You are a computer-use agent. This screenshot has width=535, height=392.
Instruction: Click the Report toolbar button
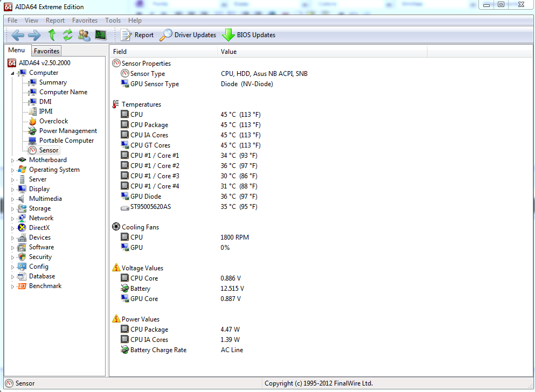(137, 35)
